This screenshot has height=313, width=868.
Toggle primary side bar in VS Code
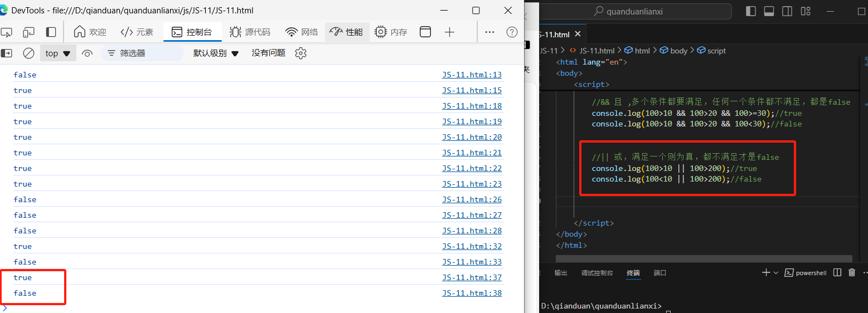tap(750, 11)
